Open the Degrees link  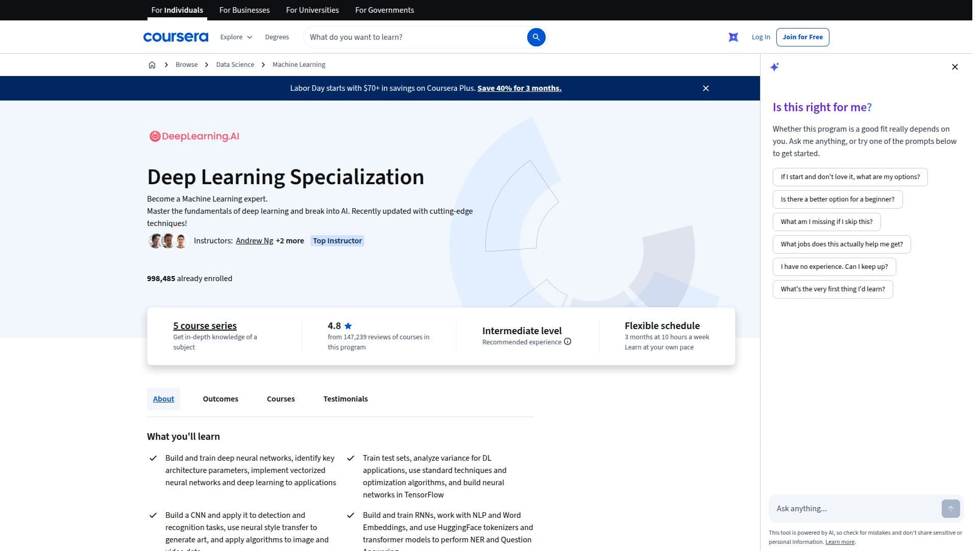277,37
